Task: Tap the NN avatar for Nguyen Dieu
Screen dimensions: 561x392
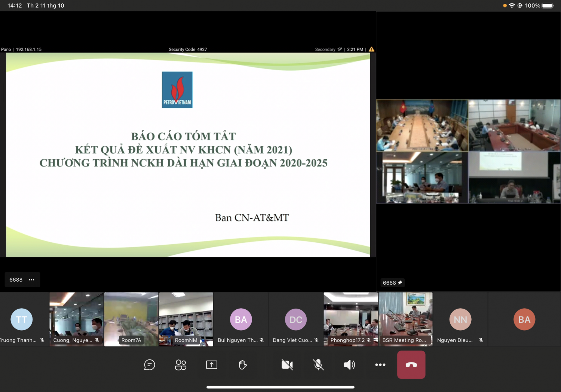Action: click(x=460, y=319)
